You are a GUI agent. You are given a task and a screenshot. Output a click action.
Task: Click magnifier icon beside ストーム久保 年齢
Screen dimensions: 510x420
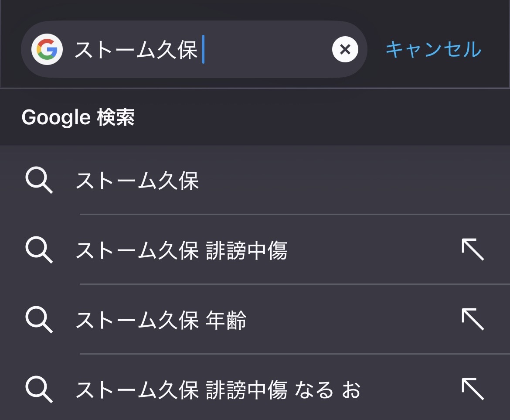coord(39,320)
